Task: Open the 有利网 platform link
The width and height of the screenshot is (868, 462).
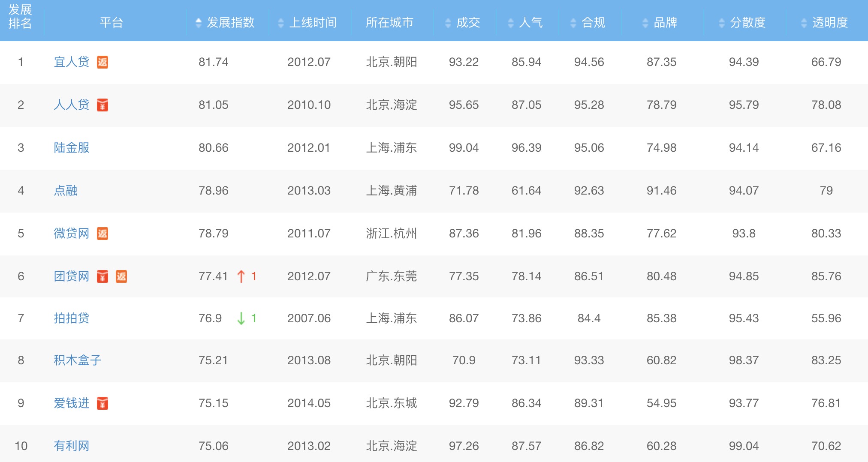Action: click(72, 446)
